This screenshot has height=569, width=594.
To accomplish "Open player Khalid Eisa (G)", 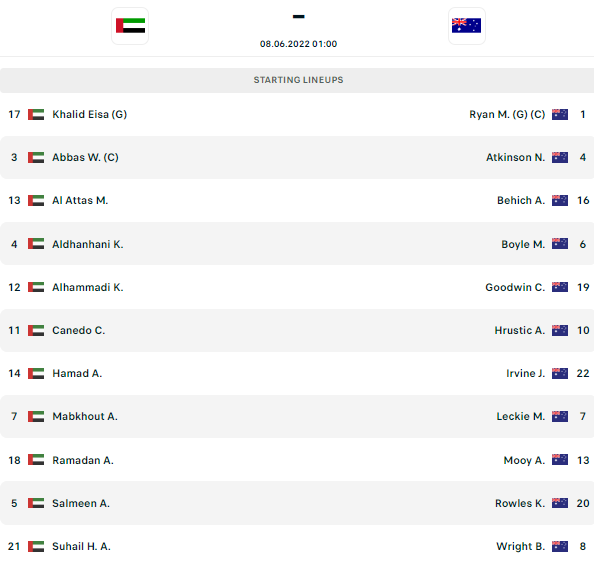I will pos(89,114).
